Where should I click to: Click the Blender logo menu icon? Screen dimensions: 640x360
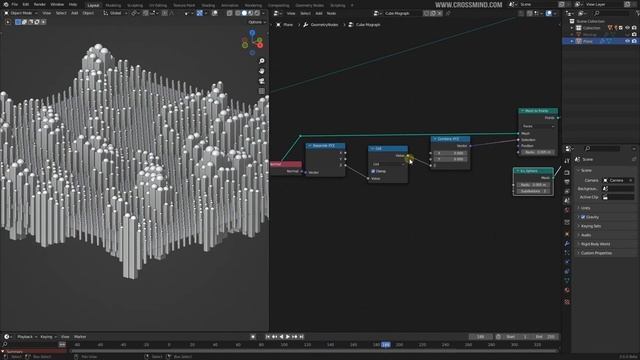click(x=6, y=4)
